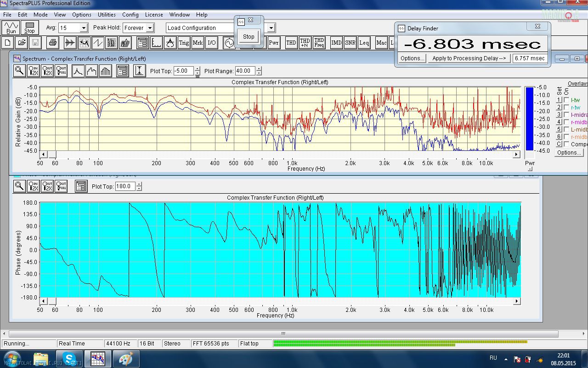Select the Spectrum view toolbar icon
Image resolution: width=588 pixels, height=368 pixels.
coord(84,43)
